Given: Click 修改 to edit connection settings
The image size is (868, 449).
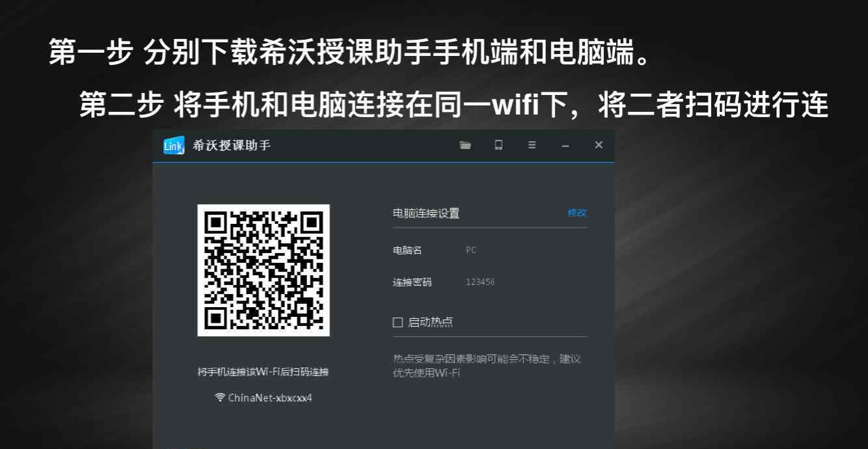Looking at the screenshot, I should [x=577, y=213].
